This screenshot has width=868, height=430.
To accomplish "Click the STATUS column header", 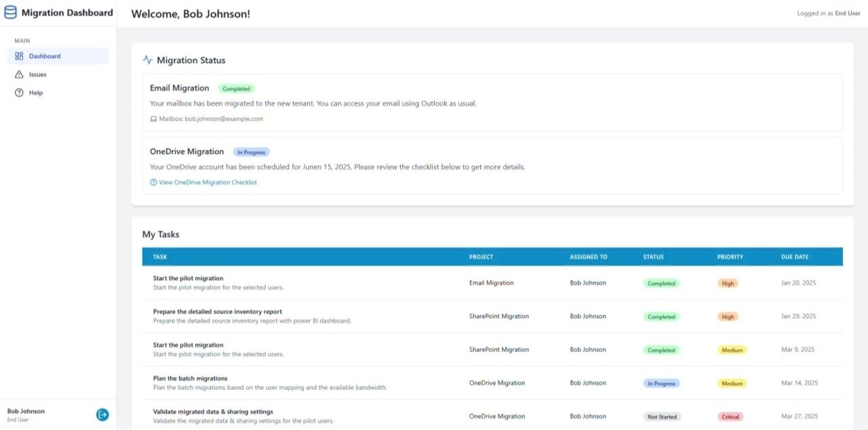I will (654, 257).
